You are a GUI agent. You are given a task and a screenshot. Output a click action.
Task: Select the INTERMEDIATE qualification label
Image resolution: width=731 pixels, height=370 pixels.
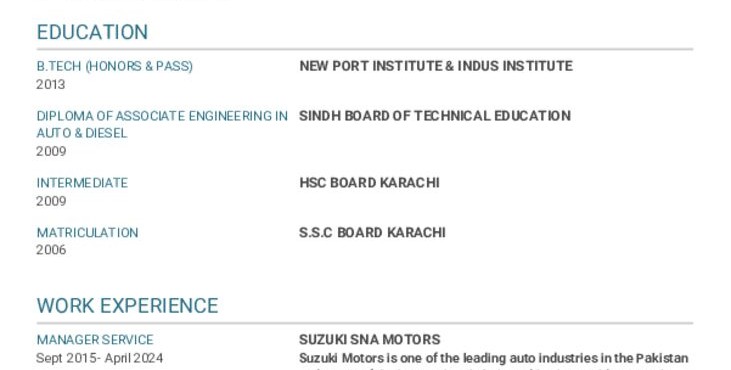[82, 183]
